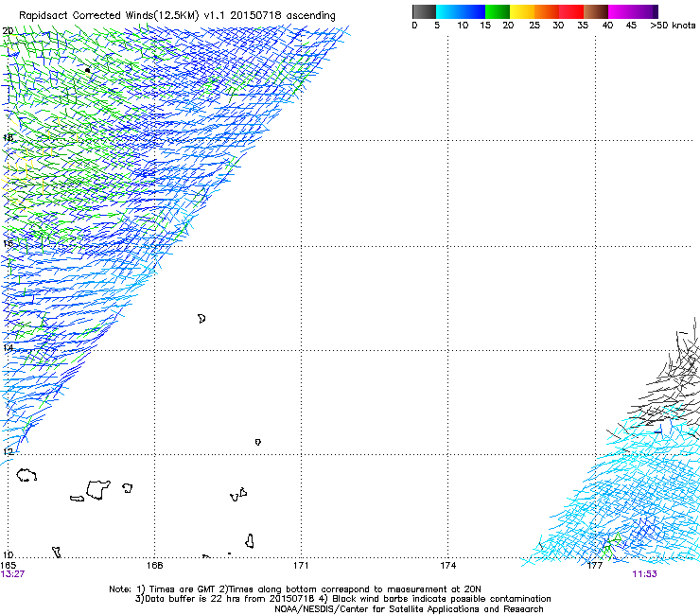Click the latitude axis label '14'
The image size is (700, 615).
[8, 348]
